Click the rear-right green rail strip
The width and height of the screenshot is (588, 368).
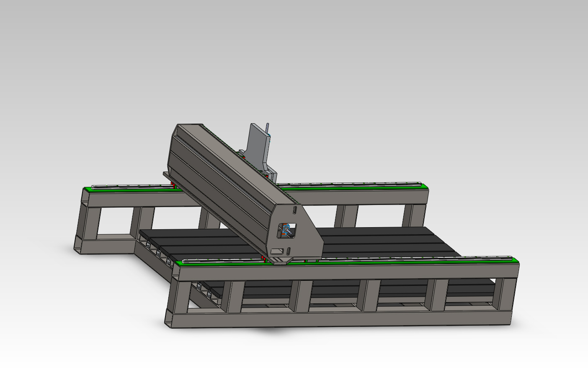(356, 186)
